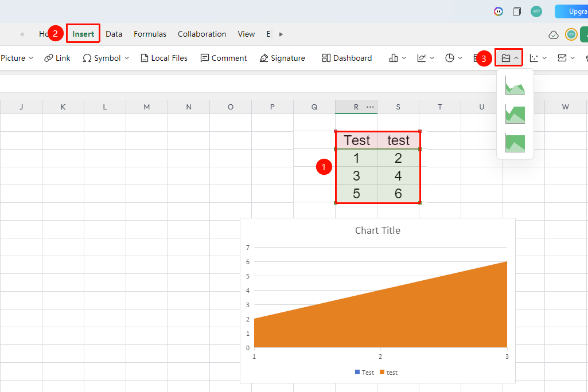Screen dimensions: 588x392
Task: Open the Collaboration tab
Action: (202, 34)
